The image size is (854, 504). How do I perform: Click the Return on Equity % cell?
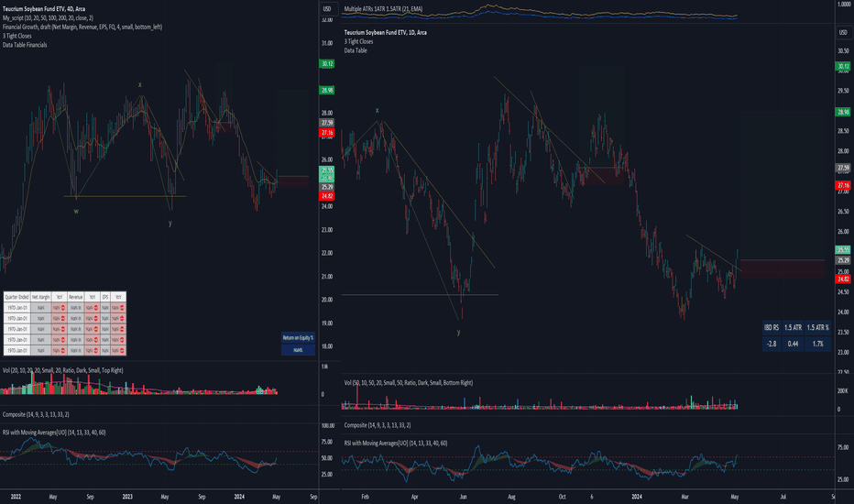coord(298,338)
